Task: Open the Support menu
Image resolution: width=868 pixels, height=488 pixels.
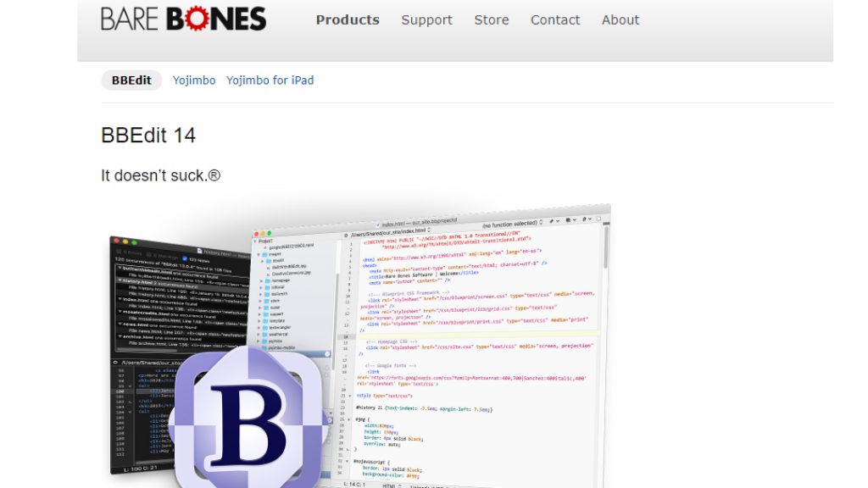Action: [x=427, y=20]
